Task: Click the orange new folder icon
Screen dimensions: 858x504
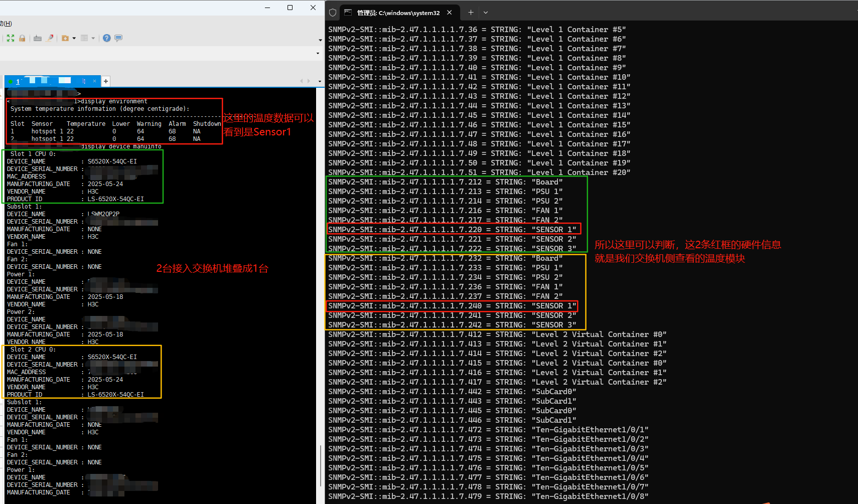Action: click(65, 38)
